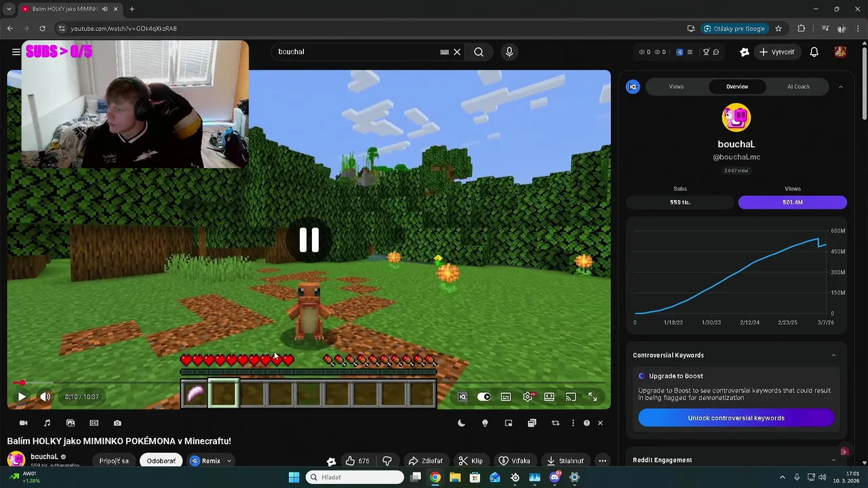
Task: Toggle subtitles in the player
Action: (506, 396)
